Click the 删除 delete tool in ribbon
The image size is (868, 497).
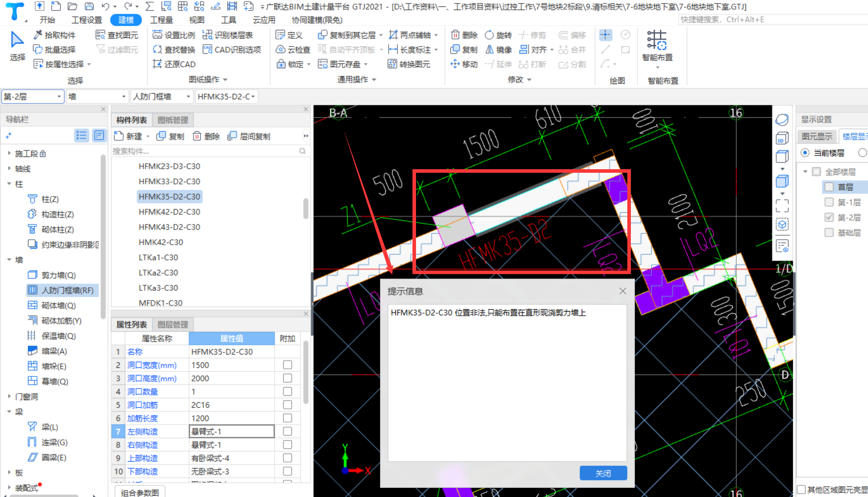pos(464,35)
